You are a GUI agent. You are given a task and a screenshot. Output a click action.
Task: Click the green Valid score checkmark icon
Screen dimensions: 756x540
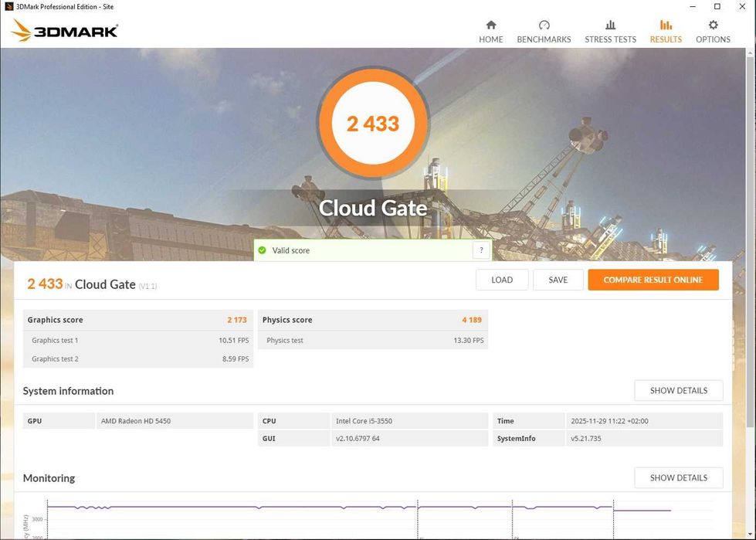pyautogui.click(x=263, y=250)
